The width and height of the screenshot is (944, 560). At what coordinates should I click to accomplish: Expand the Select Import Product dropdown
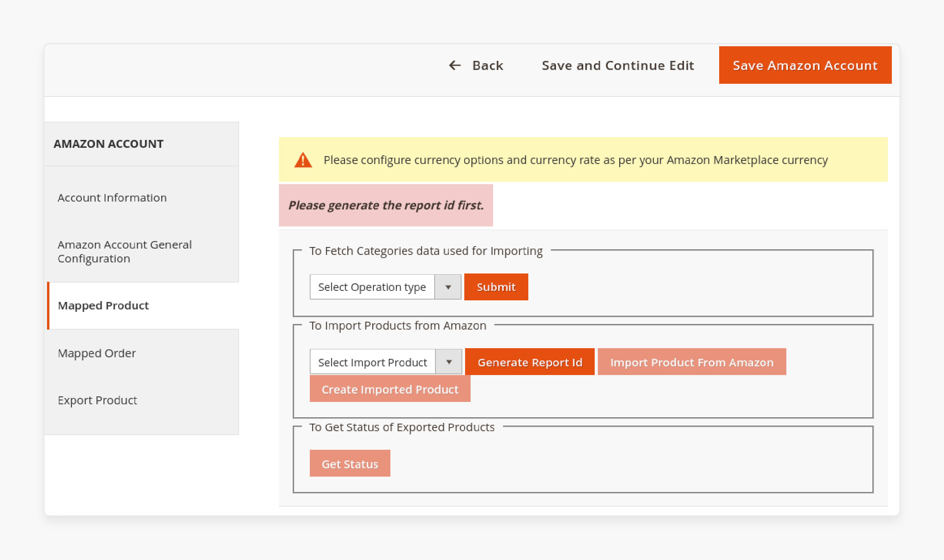(x=386, y=362)
